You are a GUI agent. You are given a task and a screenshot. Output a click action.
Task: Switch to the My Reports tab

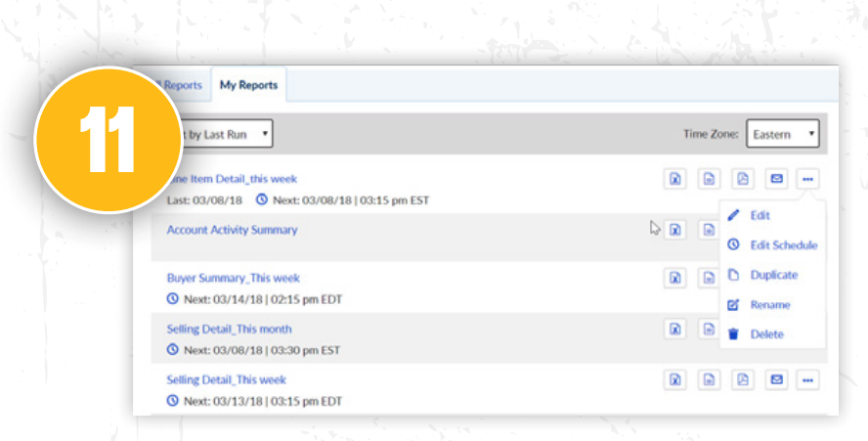coord(248,85)
